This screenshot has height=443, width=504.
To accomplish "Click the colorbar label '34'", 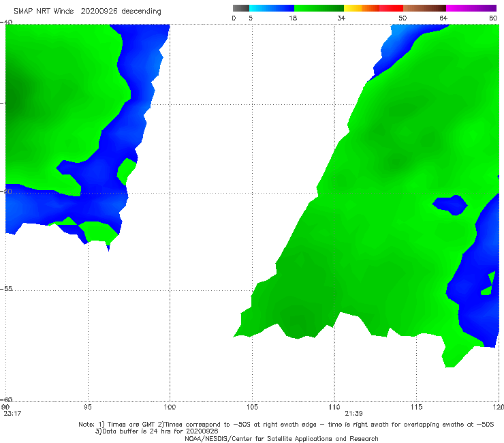I will [x=341, y=18].
